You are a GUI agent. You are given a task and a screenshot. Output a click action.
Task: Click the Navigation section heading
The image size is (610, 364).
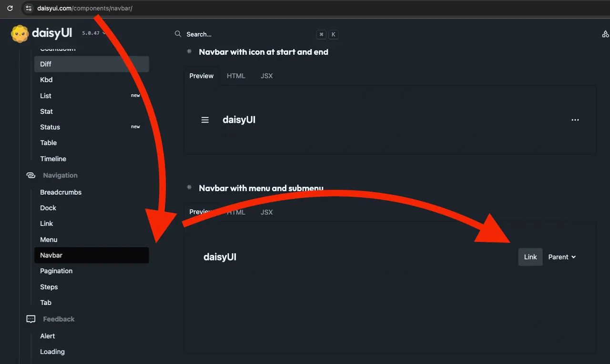click(60, 175)
